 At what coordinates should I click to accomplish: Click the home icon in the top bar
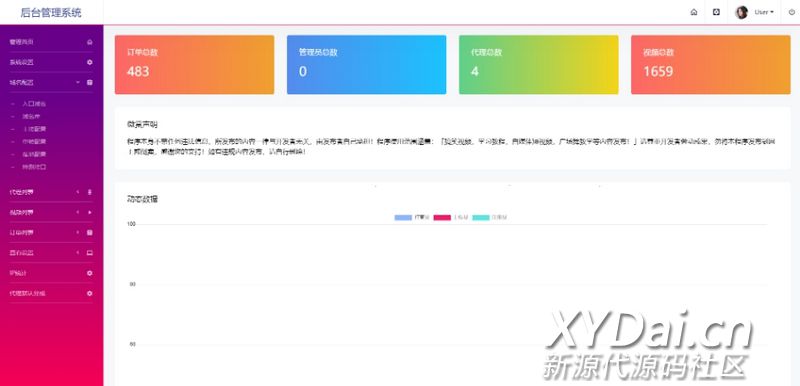click(x=693, y=12)
